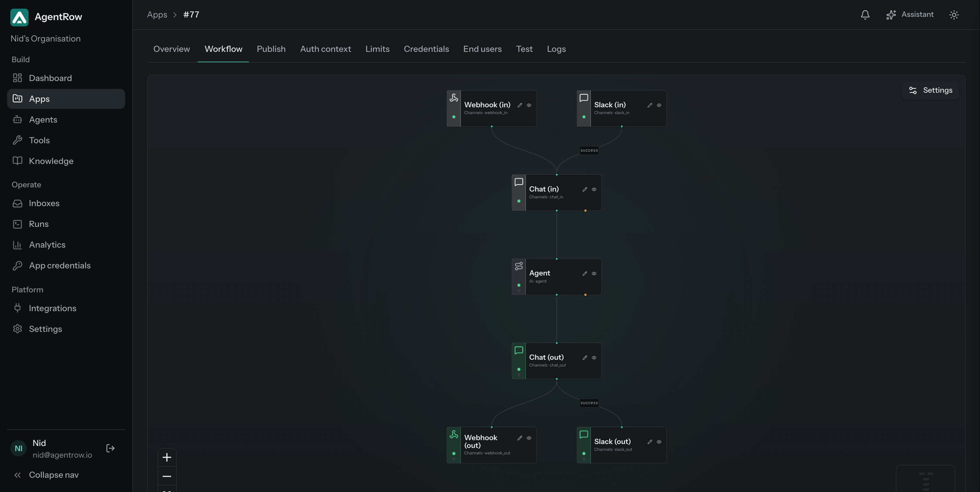Toggle eye icon on Chat (in) node

coord(594,190)
